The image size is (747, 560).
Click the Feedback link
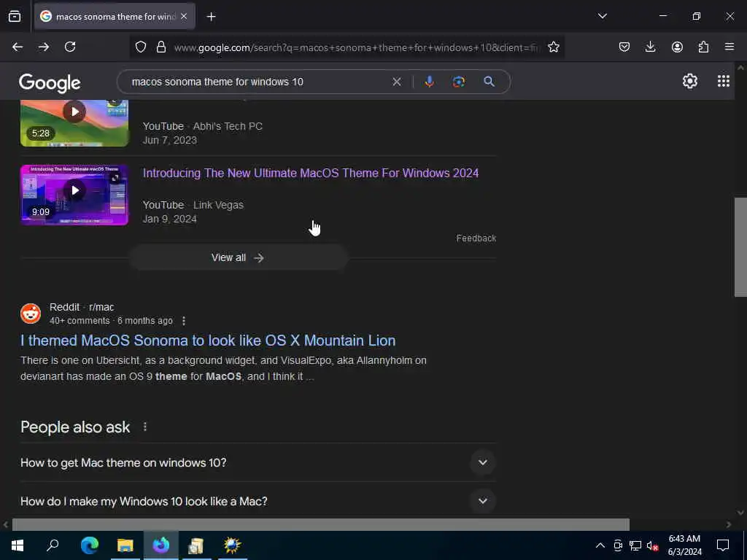coord(476,238)
